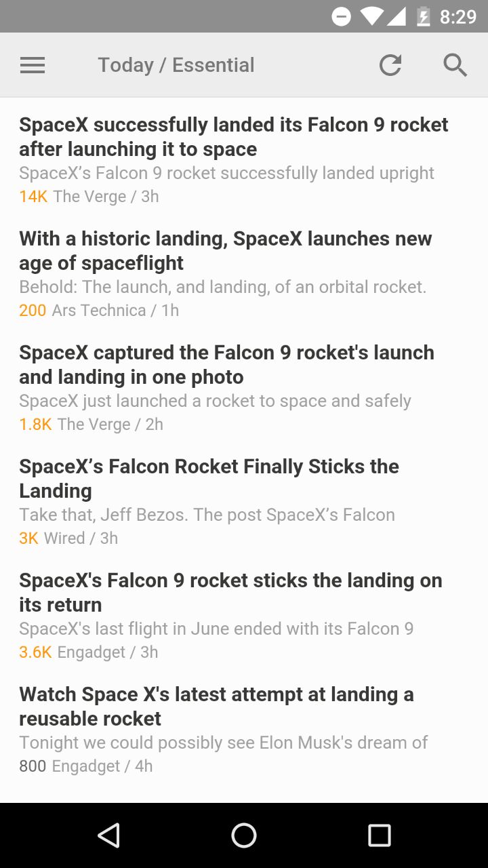Open recent apps square button

[380, 835]
